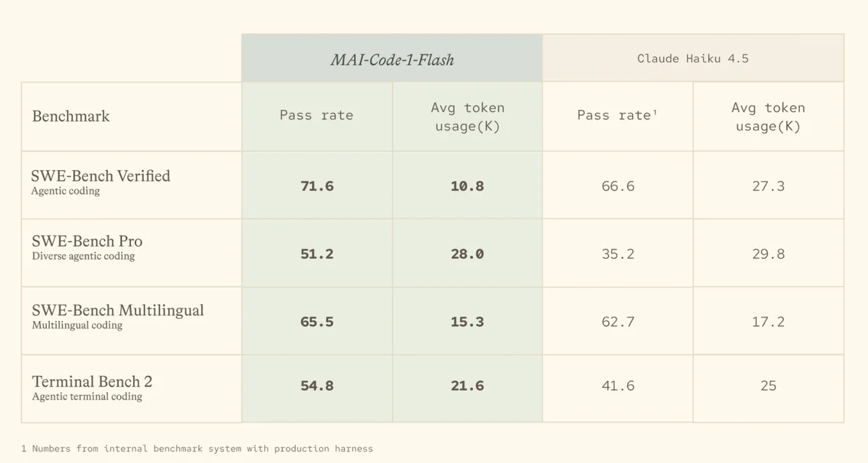
Task: Click the 27.3 token usage value
Action: 768,186
